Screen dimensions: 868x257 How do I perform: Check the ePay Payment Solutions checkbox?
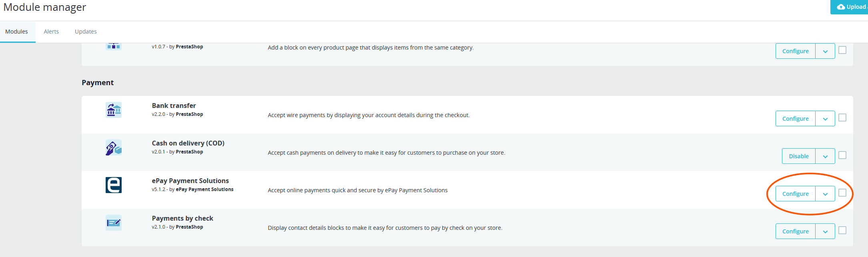(x=842, y=193)
